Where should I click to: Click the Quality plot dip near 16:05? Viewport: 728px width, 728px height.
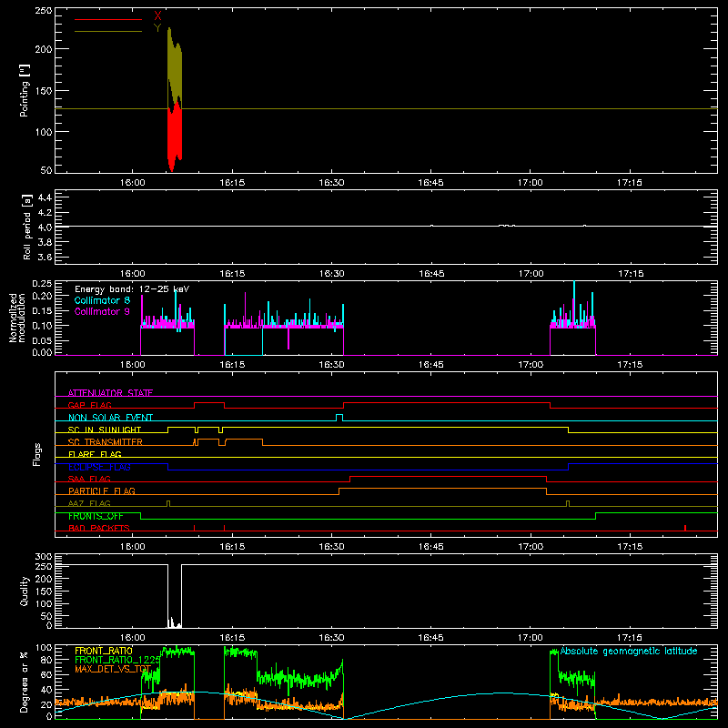pos(175,596)
